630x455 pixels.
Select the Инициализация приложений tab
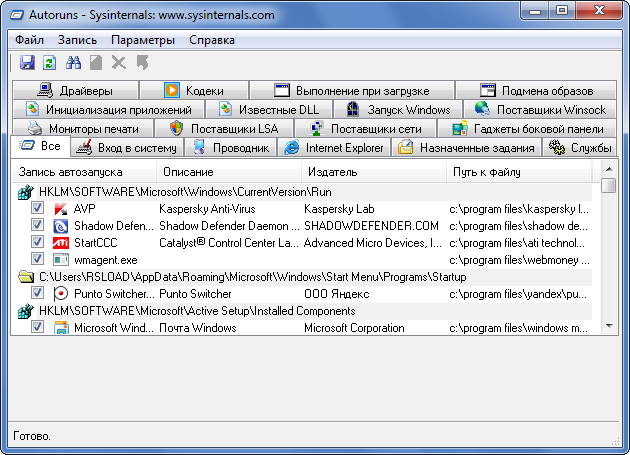[x=108, y=109]
